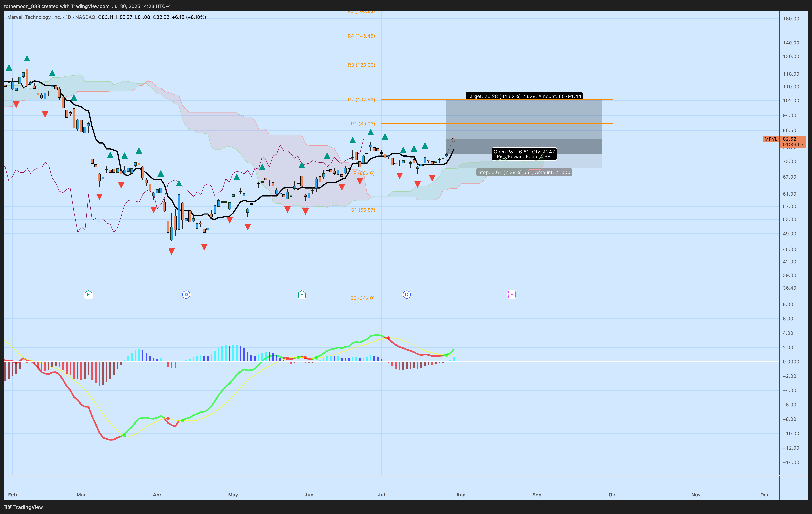Click the Open P&L Risk/Reward Ratio box
This screenshot has width=812, height=514.
(x=524, y=154)
